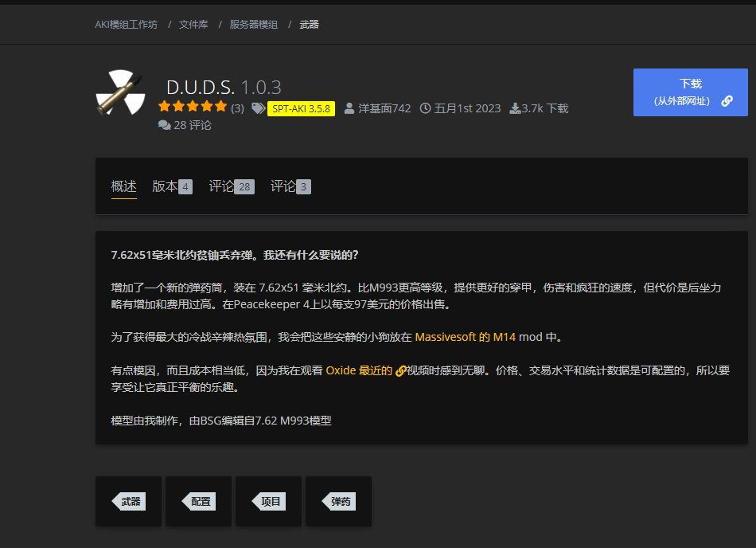Click the D.U.D.S. mod logo thumbnail
Viewport: 756px width, 548px height.
coord(120,94)
